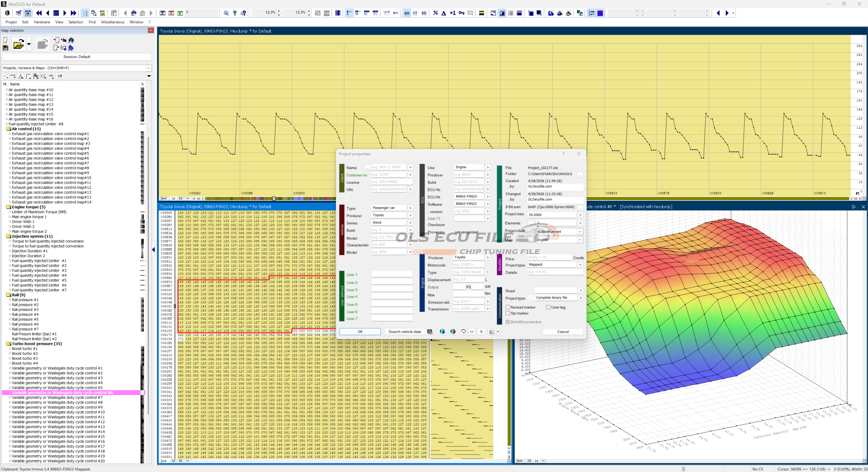
Task: Collapse the Rail (9) folder
Action: tap(8, 295)
